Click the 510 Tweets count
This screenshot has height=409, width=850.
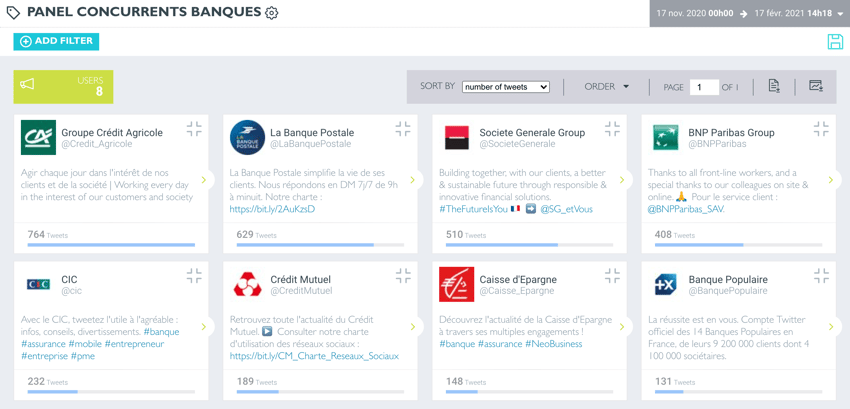(466, 235)
